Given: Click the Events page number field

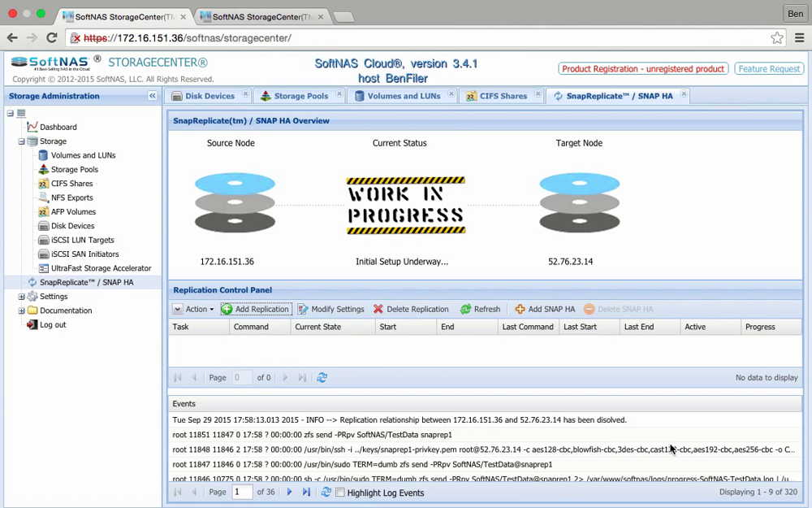Looking at the screenshot, I should click(x=242, y=492).
